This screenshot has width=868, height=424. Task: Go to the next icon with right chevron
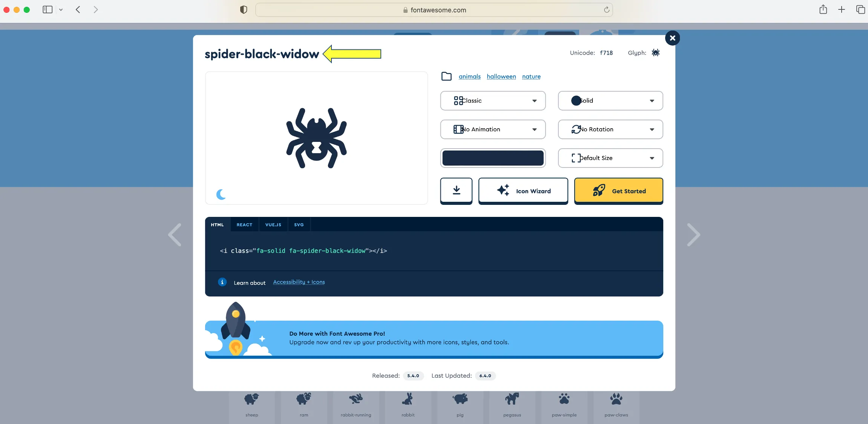(693, 235)
